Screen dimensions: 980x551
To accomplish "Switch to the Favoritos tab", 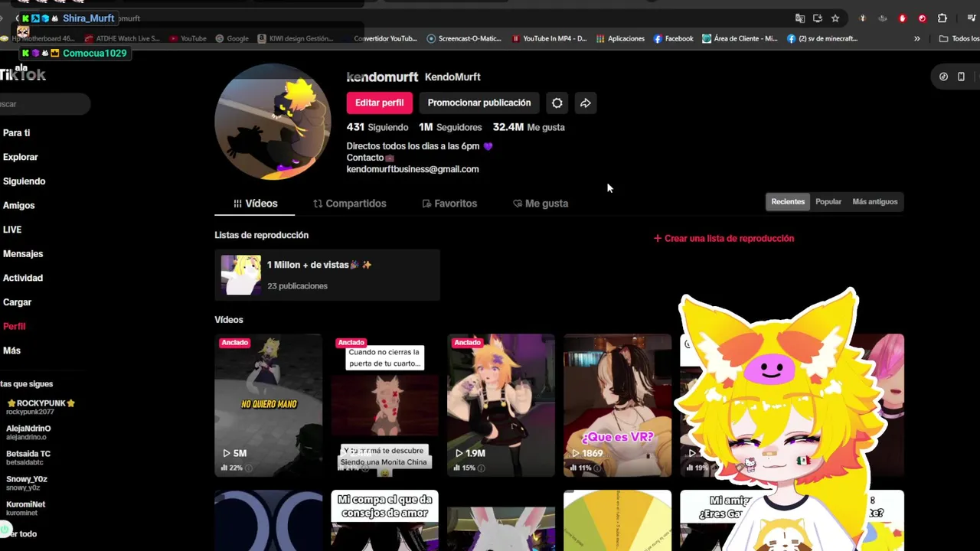I will [x=449, y=204].
